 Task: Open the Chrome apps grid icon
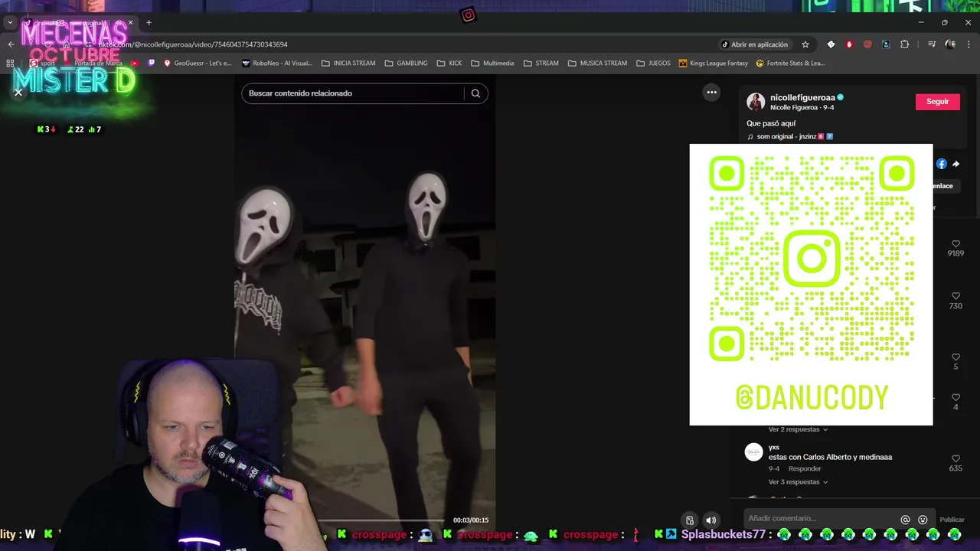coord(11,64)
